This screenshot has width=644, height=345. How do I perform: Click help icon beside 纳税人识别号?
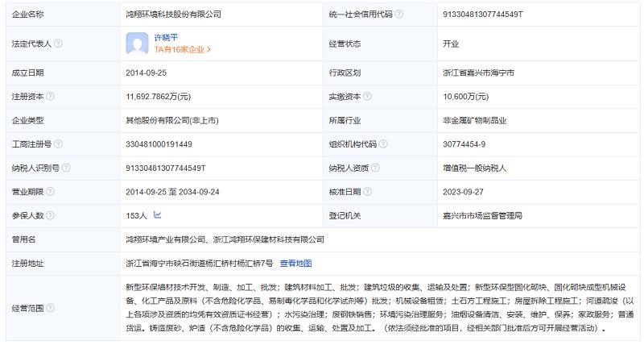66,168
